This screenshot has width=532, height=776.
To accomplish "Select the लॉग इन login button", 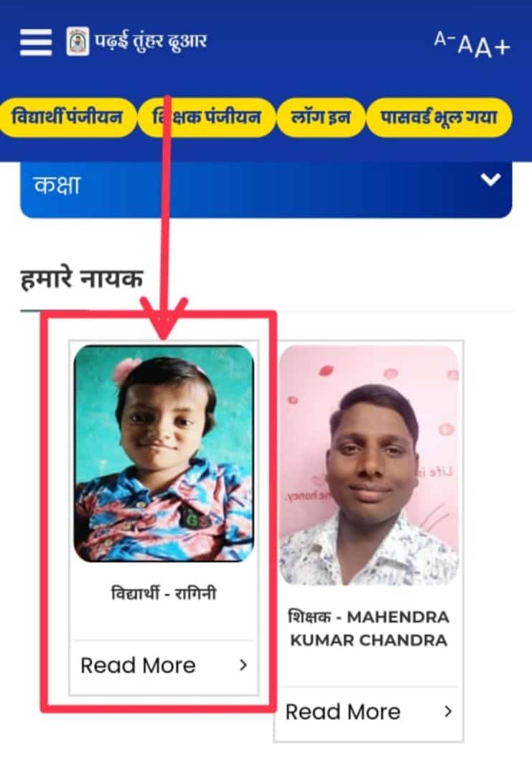I will [x=320, y=117].
